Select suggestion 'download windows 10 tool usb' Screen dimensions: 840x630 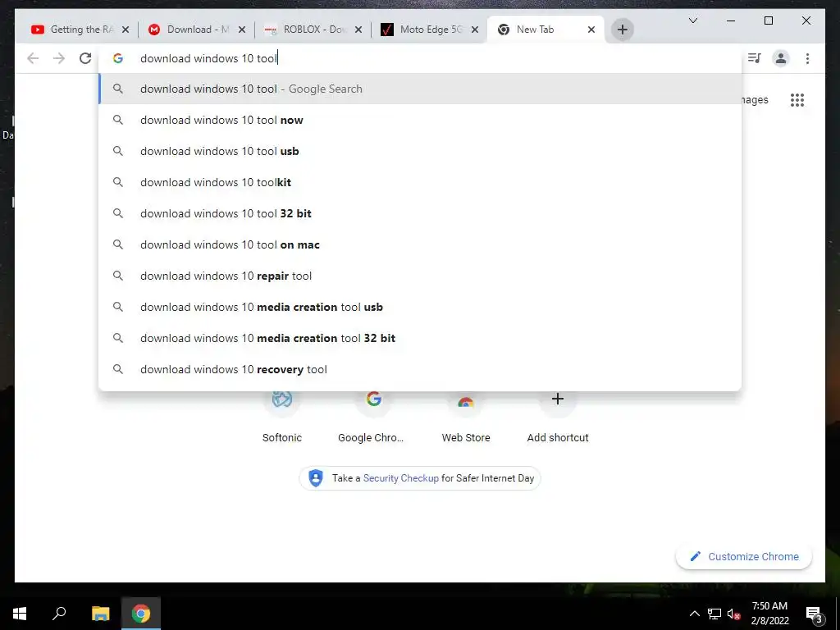click(420, 151)
